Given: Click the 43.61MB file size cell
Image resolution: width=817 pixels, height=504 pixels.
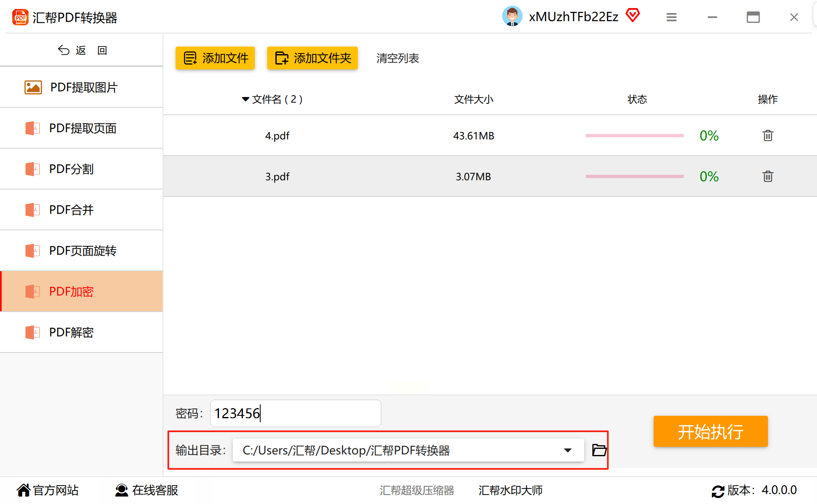Looking at the screenshot, I should [x=474, y=136].
